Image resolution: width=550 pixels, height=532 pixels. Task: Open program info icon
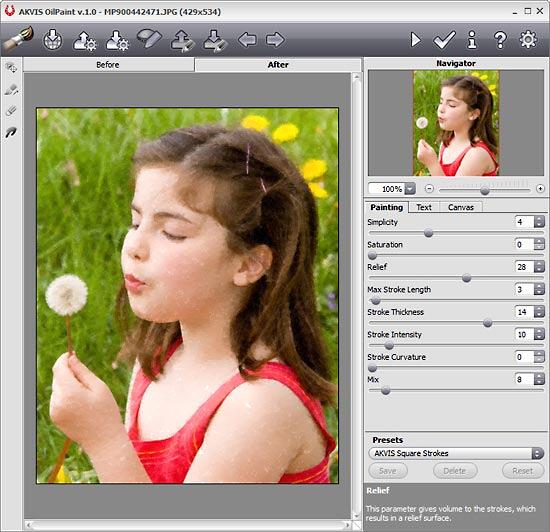472,40
